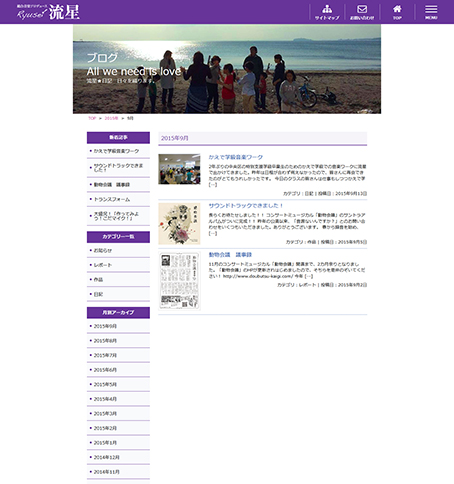Click the 作品 category in soundtrack post's meta line

point(312,242)
